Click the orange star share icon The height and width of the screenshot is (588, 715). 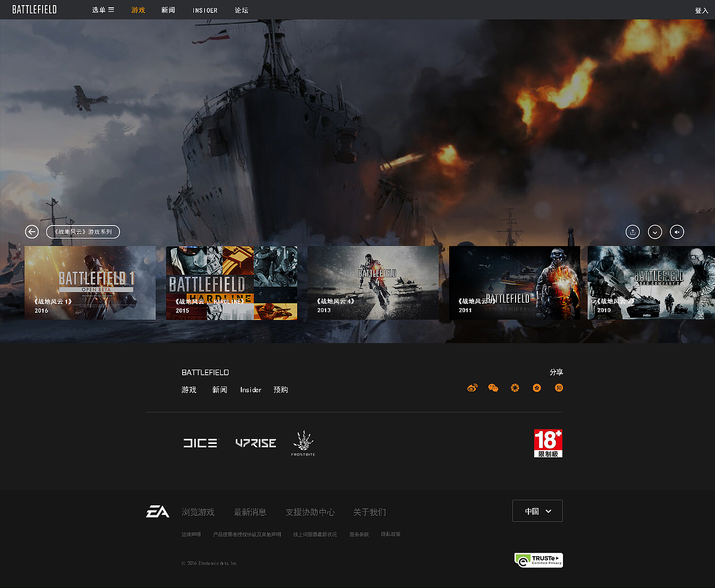tap(537, 388)
